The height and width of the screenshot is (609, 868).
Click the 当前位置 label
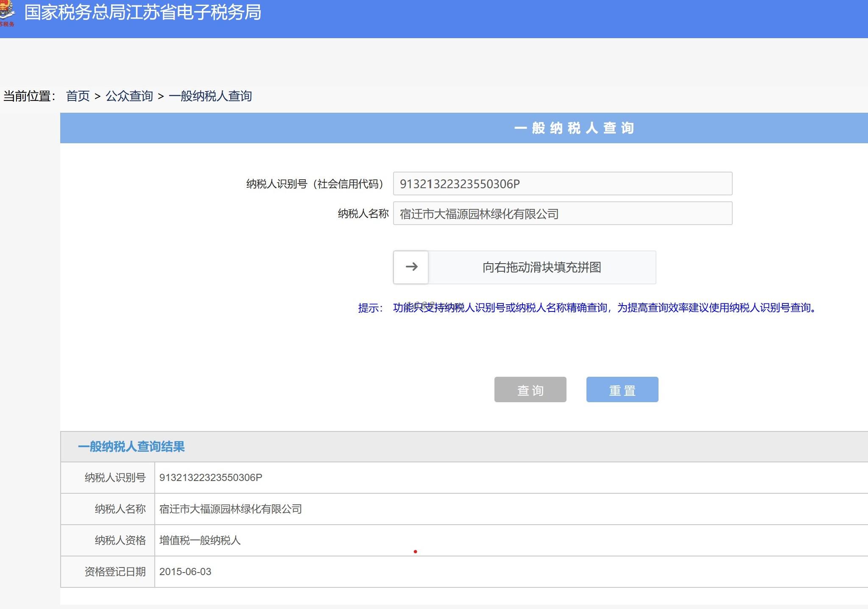coord(29,96)
